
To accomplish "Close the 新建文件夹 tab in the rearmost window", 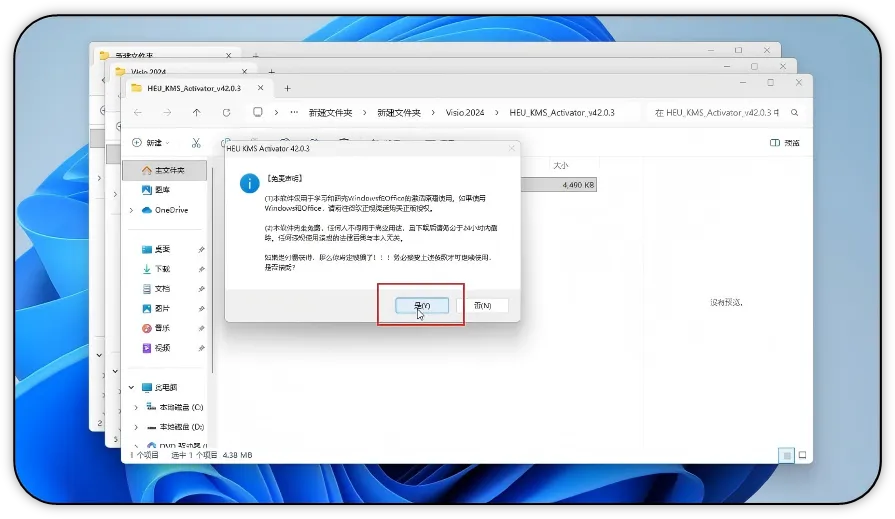I will (x=228, y=55).
